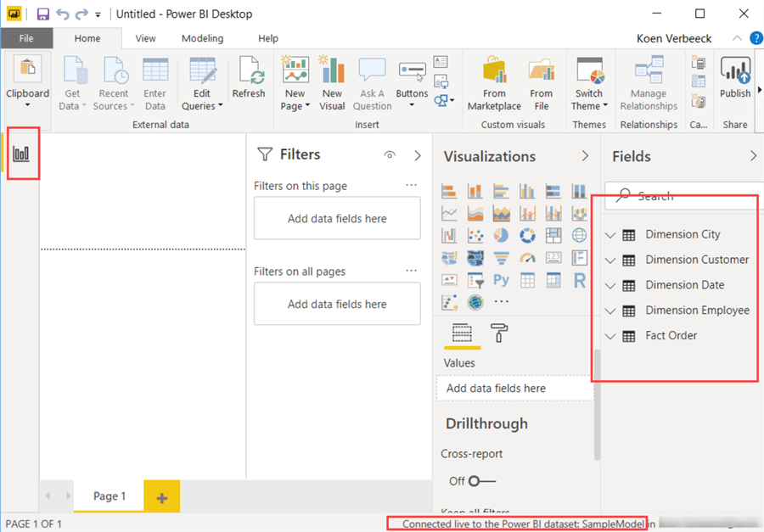Pick the funnel chart visual
This screenshot has height=532, width=764.
coord(501,258)
